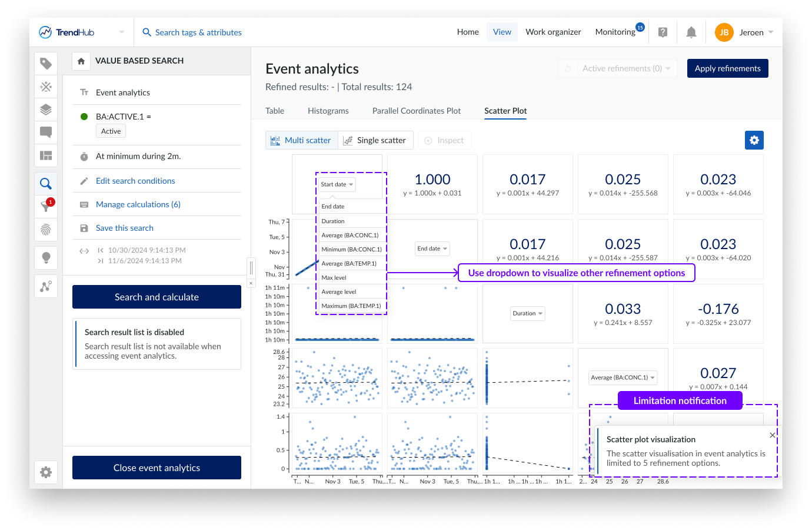812x530 pixels.
Task: Expand the Active refinements dropdown
Action: click(x=618, y=68)
